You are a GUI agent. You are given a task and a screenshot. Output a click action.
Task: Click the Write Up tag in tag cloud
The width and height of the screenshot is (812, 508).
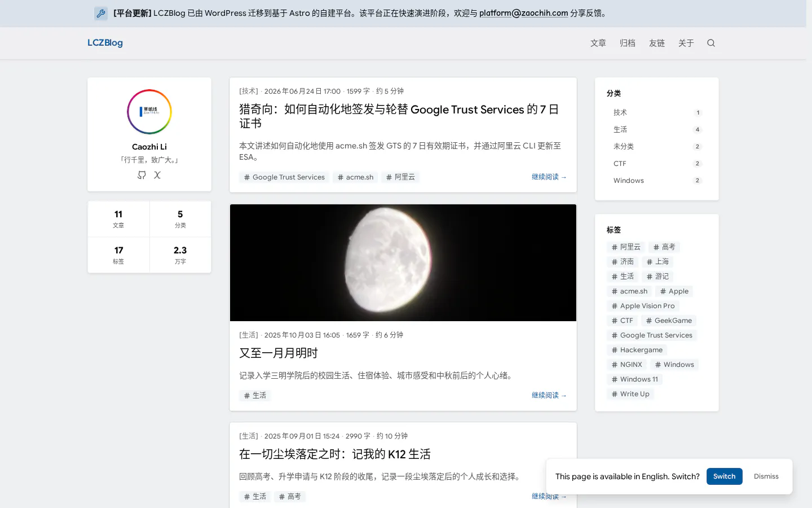pyautogui.click(x=630, y=394)
